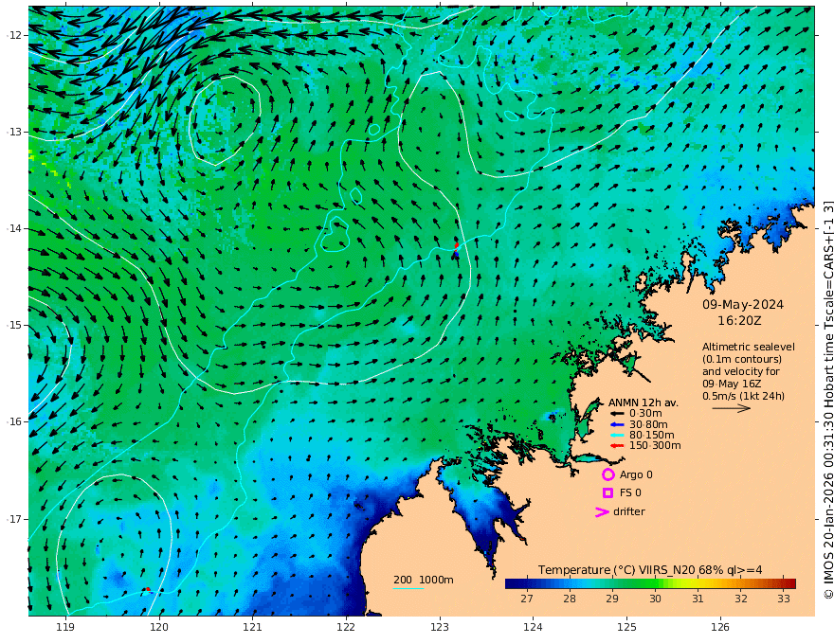Click the cyan 80-150m legend arrow
The height and width of the screenshot is (644, 834).
click(617, 436)
